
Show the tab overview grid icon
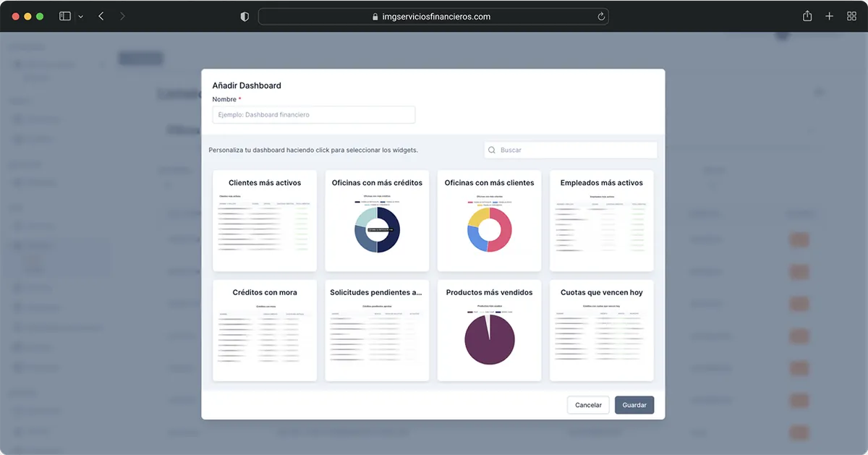pos(851,16)
